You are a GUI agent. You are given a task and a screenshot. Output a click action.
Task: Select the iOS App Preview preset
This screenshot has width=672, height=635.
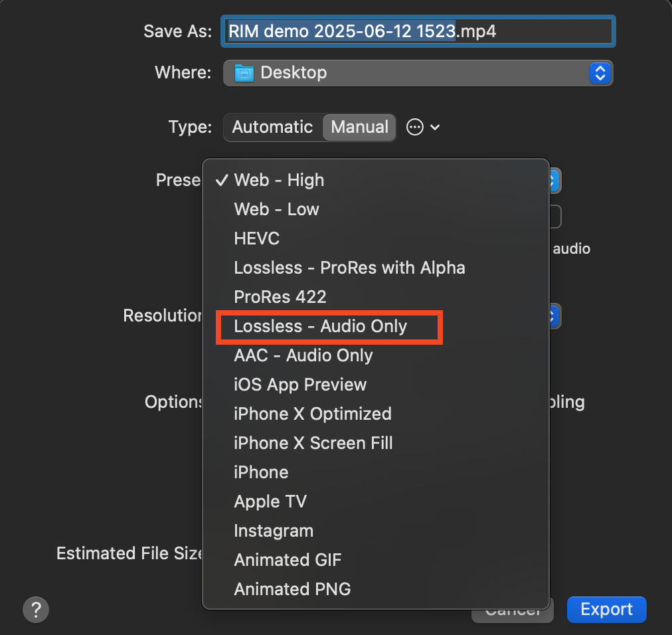[300, 385]
